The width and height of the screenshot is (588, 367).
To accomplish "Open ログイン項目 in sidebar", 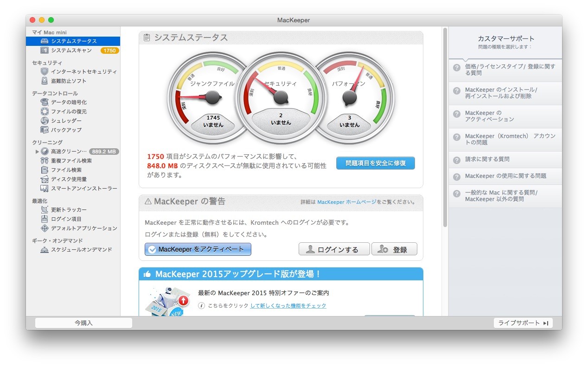I will coord(73,219).
